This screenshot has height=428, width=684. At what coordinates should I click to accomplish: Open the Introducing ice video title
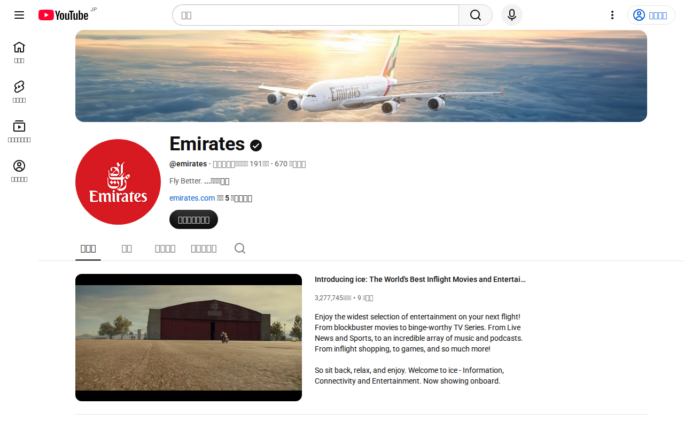(420, 279)
